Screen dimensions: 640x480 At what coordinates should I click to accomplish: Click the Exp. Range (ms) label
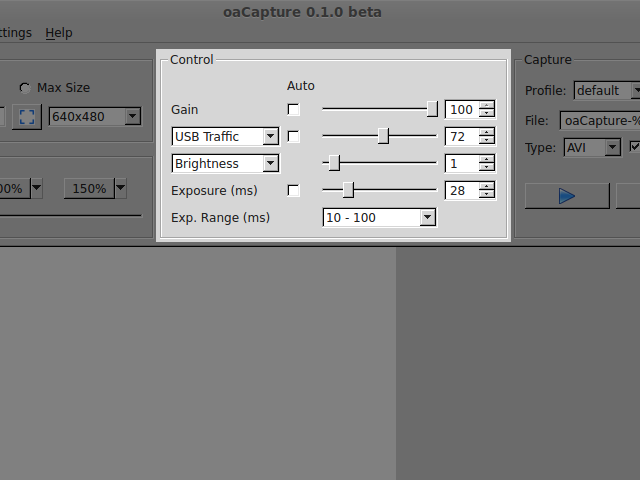(220, 218)
